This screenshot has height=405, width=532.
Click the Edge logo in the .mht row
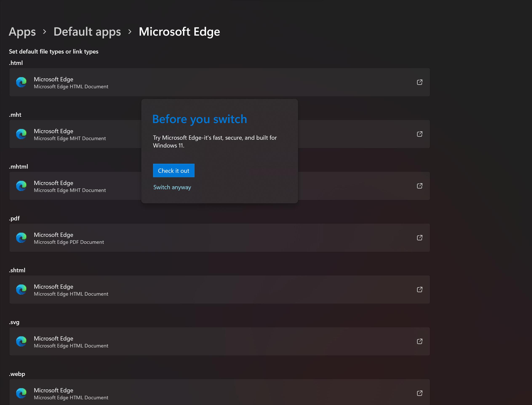[21, 134]
